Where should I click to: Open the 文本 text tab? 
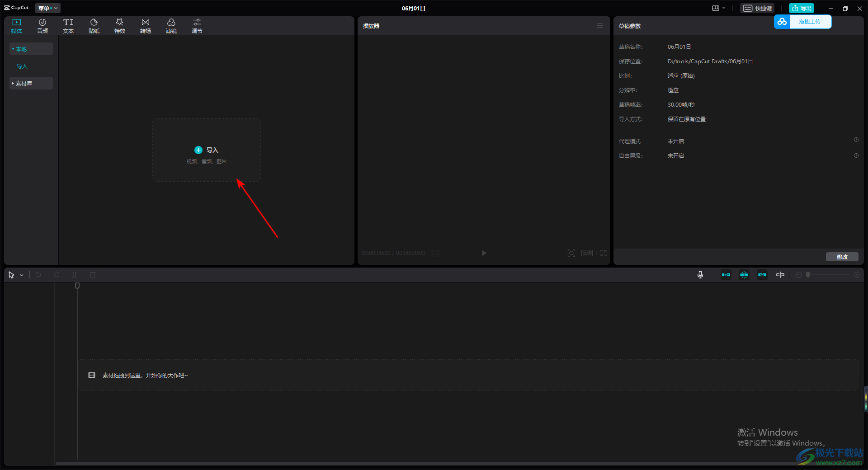tap(68, 26)
